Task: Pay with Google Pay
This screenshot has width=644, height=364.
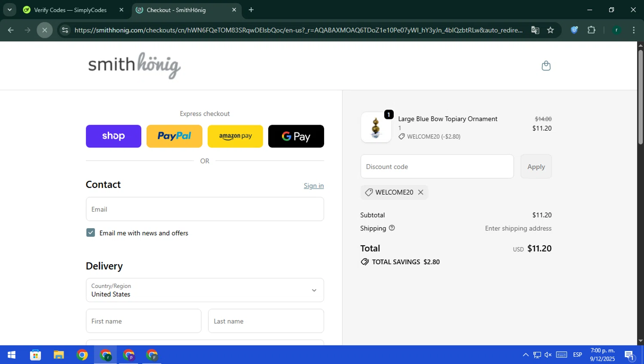Action: pos(296,136)
